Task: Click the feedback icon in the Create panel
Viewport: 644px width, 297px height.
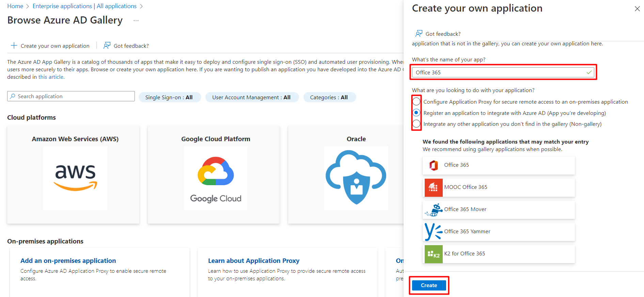Action: [419, 33]
